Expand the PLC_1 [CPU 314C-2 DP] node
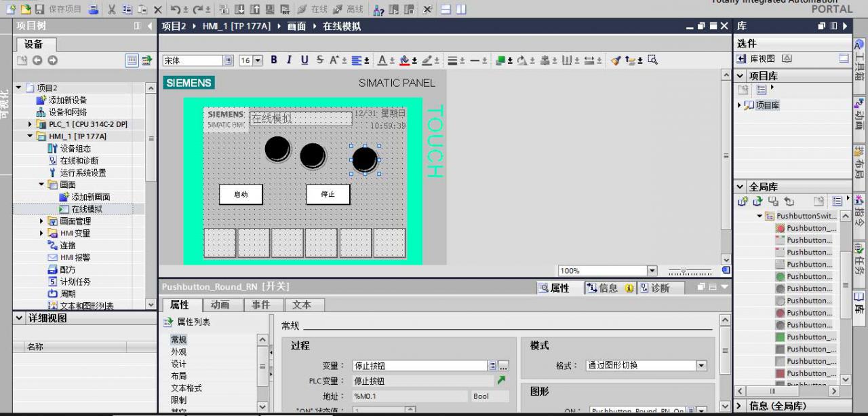The width and height of the screenshot is (868, 416). click(x=31, y=124)
